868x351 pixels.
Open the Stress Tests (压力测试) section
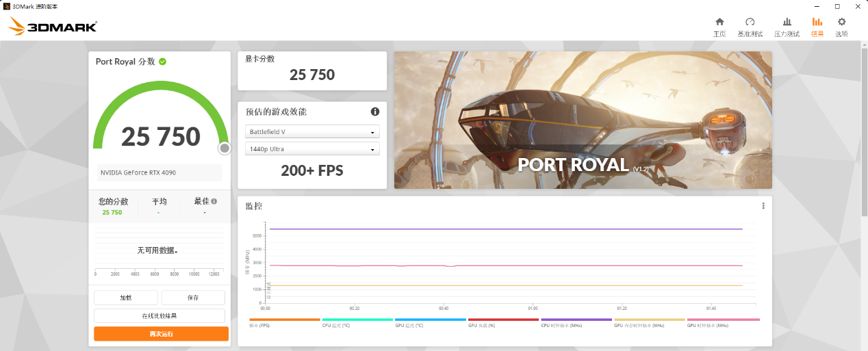pos(787,27)
